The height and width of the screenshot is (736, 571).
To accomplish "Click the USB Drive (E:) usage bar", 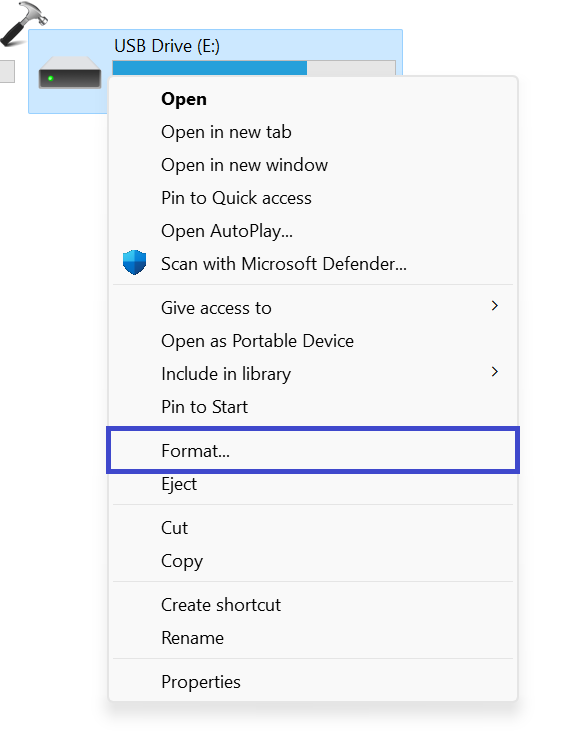I will coord(254,68).
